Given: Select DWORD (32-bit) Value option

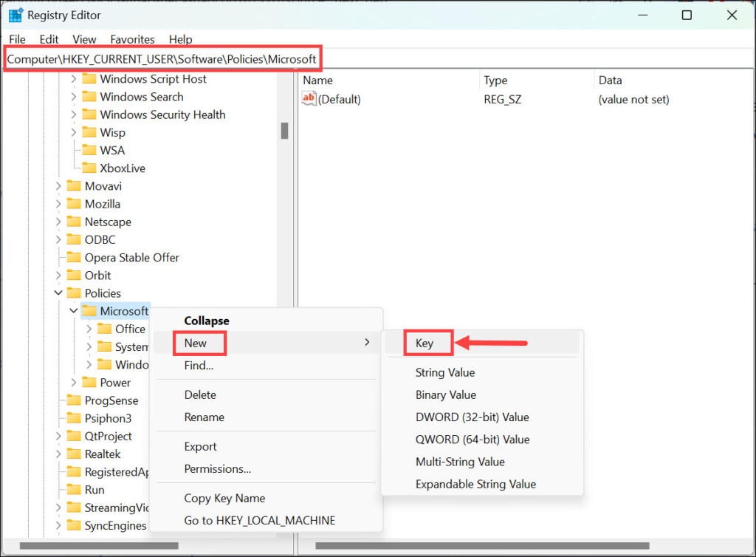Looking at the screenshot, I should point(472,417).
